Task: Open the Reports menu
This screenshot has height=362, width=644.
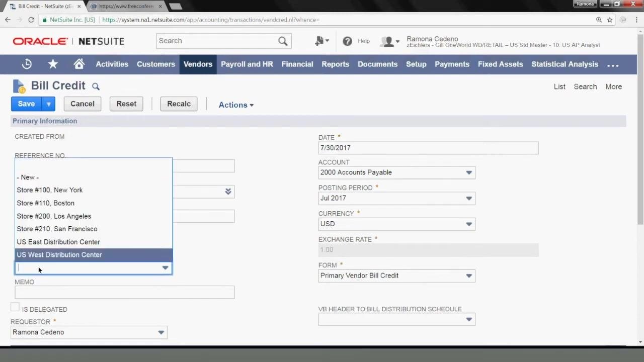Action: [335, 64]
